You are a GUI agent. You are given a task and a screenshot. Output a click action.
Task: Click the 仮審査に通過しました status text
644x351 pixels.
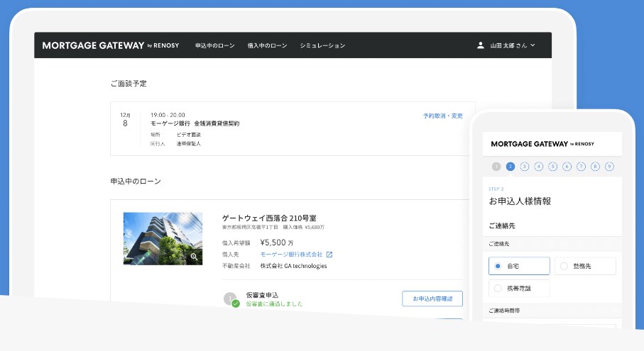coord(274,303)
